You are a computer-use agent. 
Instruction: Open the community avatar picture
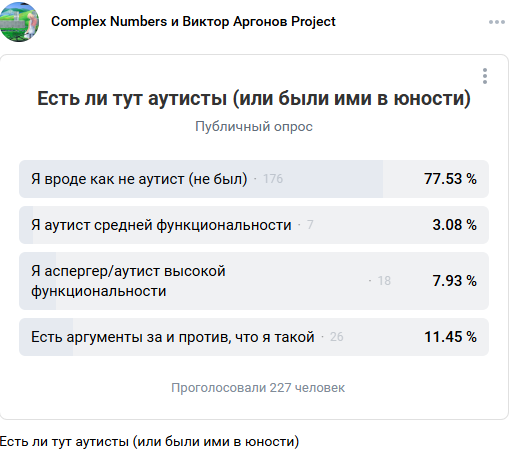[19, 22]
